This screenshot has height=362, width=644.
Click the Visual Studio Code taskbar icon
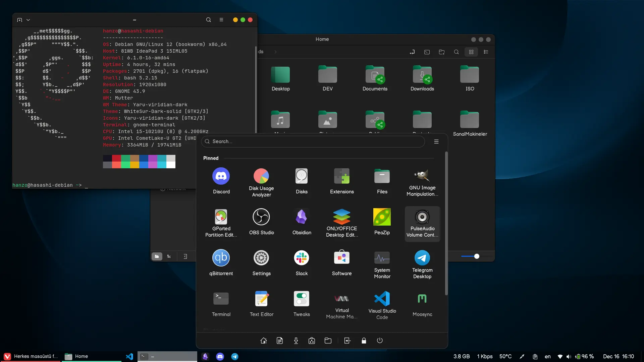coord(129,356)
